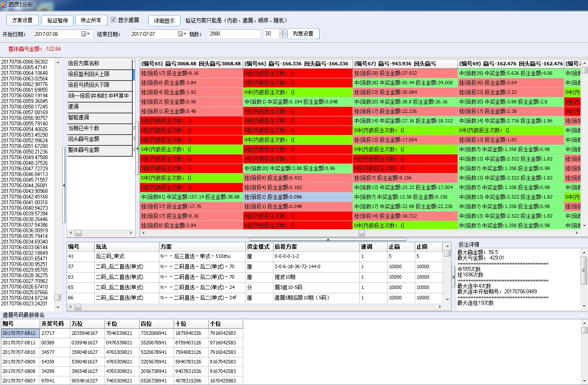The image size is (588, 385).
Task: Click the 详细显示 button
Action: coord(164,20)
